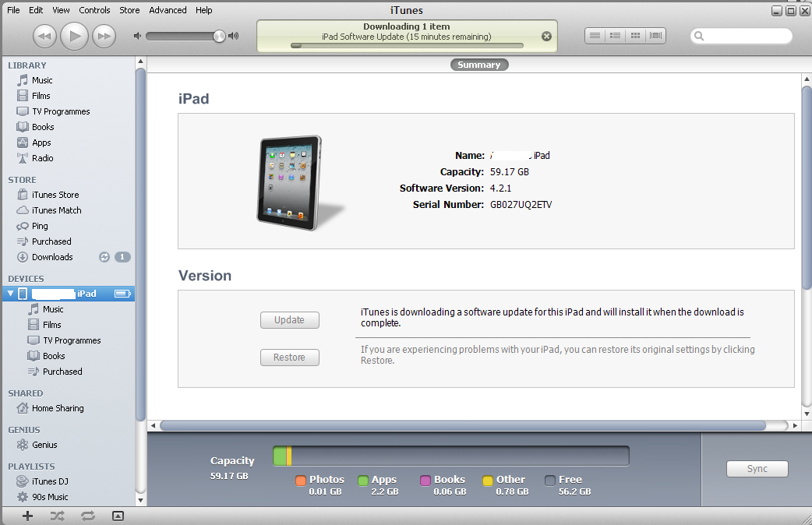Viewport: 812px width, 525px height.
Task: Switch to album list view
Action: pyautogui.click(x=615, y=36)
